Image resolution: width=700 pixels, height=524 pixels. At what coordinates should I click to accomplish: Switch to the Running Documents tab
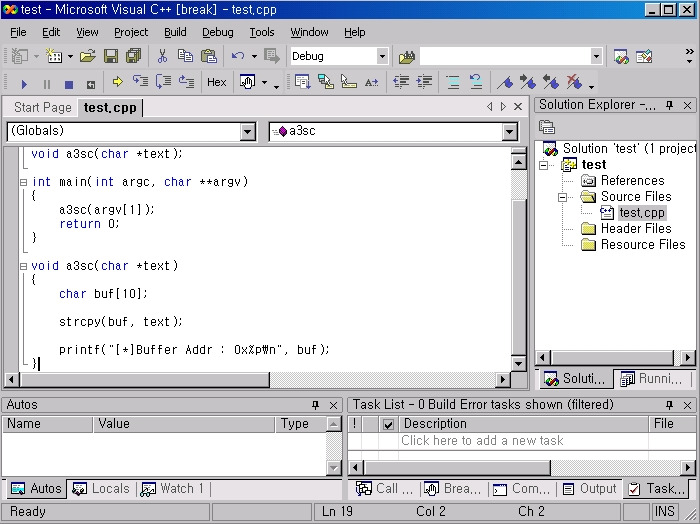pyautogui.click(x=652, y=379)
